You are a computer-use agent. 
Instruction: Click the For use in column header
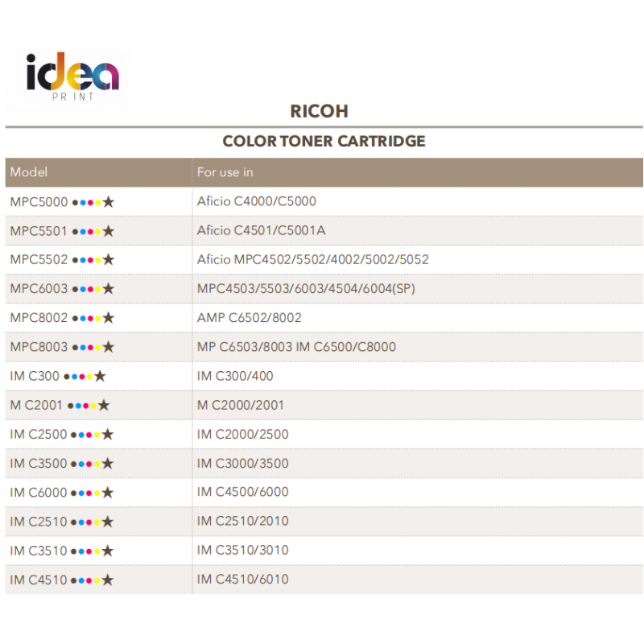(x=225, y=172)
